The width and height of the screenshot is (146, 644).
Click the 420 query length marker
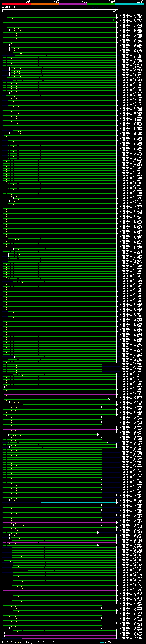(115, 11)
